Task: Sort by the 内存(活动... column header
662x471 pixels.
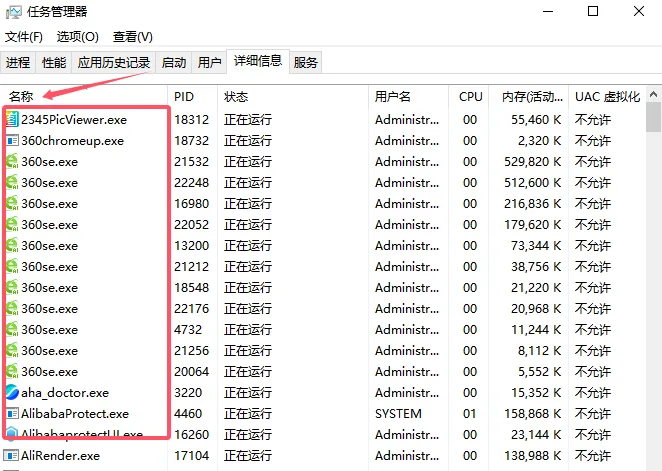Action: pos(529,97)
